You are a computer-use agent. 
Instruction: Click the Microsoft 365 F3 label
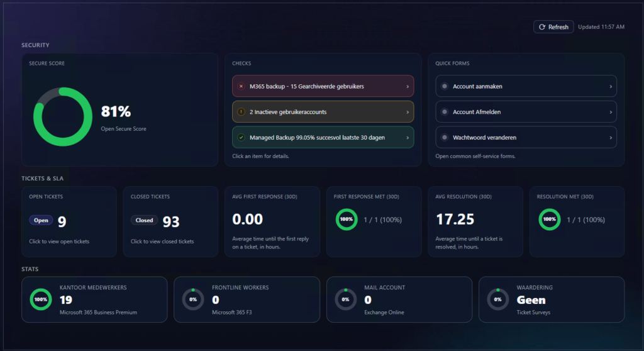tap(232, 313)
